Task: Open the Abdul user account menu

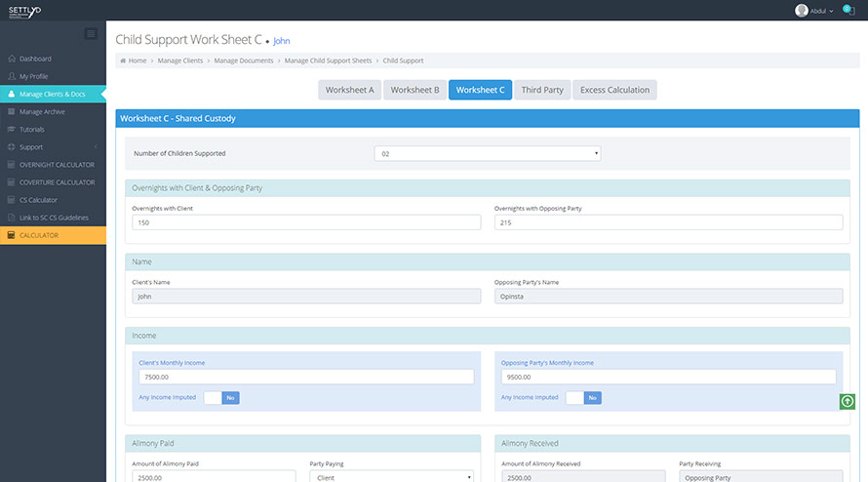Action: [814, 11]
